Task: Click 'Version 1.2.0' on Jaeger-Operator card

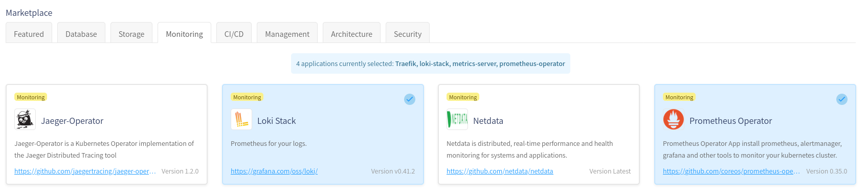Action: tap(180, 171)
